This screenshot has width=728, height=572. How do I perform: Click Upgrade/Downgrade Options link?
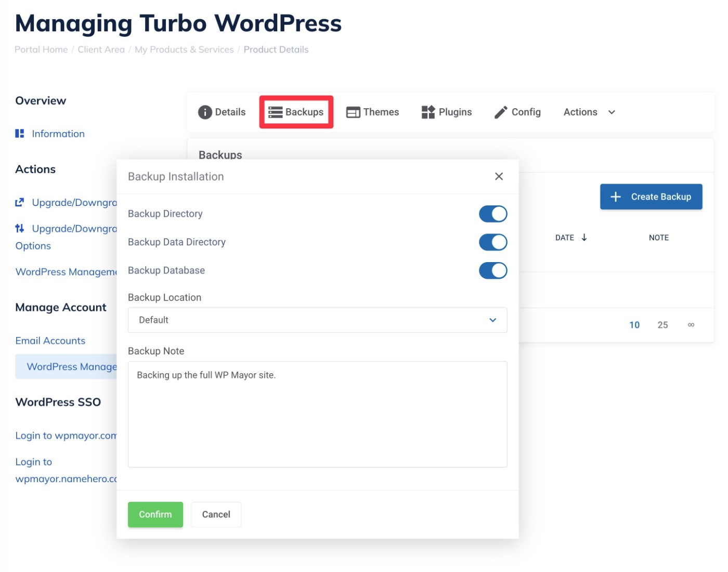pyautogui.click(x=66, y=237)
